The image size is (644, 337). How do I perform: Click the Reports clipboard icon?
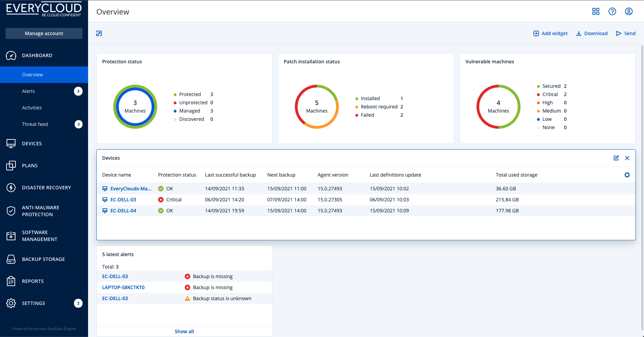(x=11, y=281)
